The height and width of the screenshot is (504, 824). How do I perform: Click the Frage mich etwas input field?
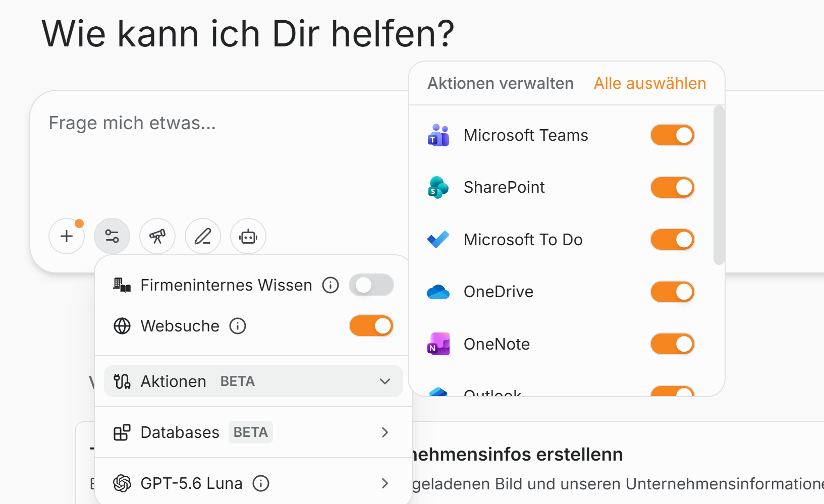click(x=219, y=156)
